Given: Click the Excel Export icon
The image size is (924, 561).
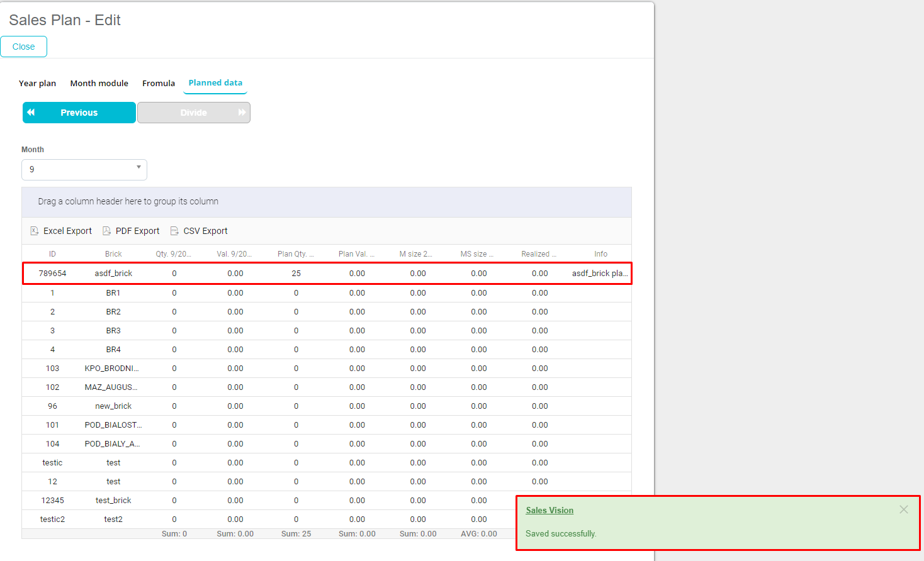Looking at the screenshot, I should (35, 231).
